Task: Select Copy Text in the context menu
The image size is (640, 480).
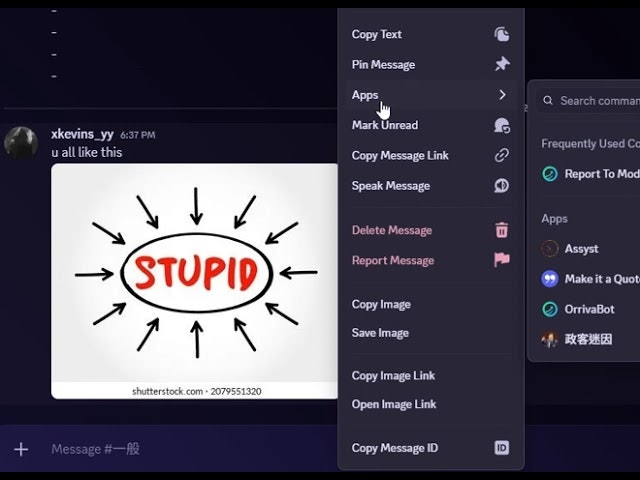Action: 431,34
